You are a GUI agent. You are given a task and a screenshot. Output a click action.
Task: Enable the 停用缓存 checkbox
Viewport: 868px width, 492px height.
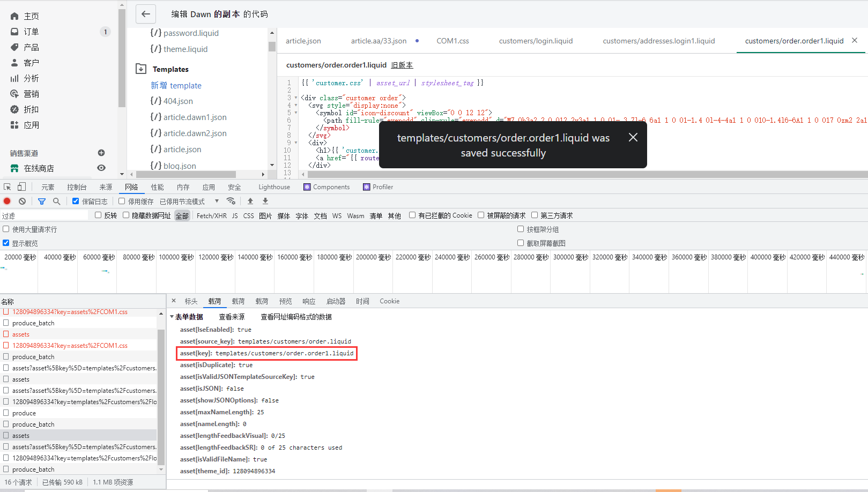pyautogui.click(x=122, y=202)
